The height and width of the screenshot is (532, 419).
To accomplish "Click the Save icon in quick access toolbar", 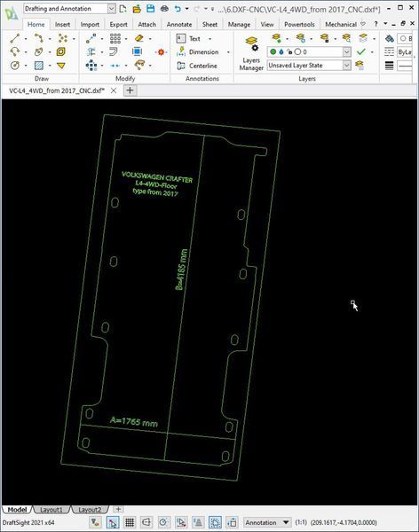I will click(150, 9).
